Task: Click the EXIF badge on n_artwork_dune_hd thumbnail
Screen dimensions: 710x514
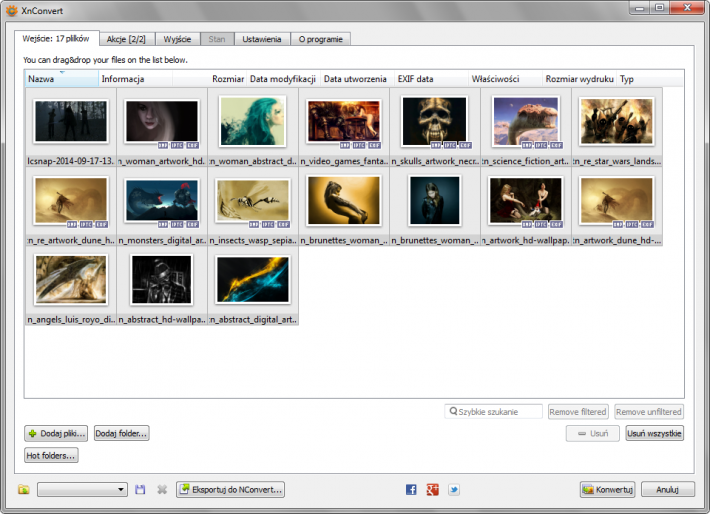Action: (x=648, y=225)
